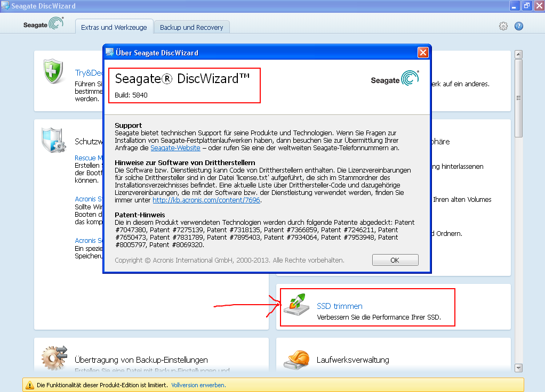The image size is (545, 392).
Task: Click the backup settings transfer gear icon
Action: coord(54,357)
